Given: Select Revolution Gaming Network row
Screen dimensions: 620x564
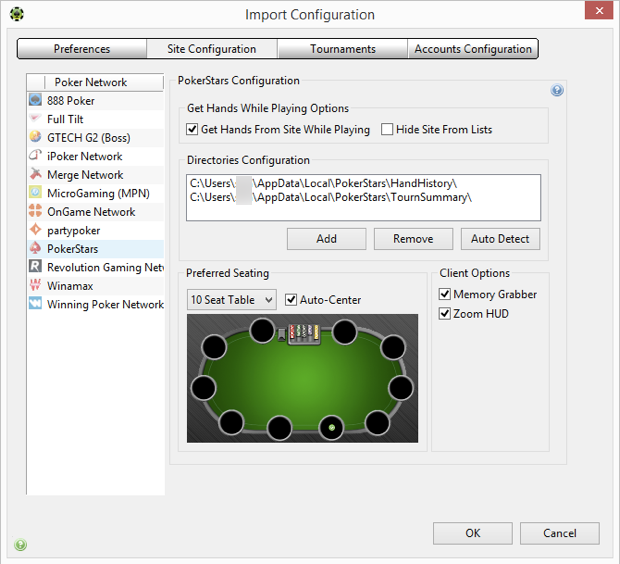Looking at the screenshot, I should click(x=96, y=267).
